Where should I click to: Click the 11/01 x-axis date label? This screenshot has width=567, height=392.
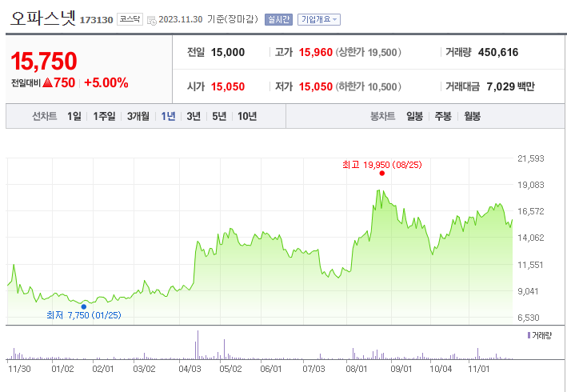479,370
